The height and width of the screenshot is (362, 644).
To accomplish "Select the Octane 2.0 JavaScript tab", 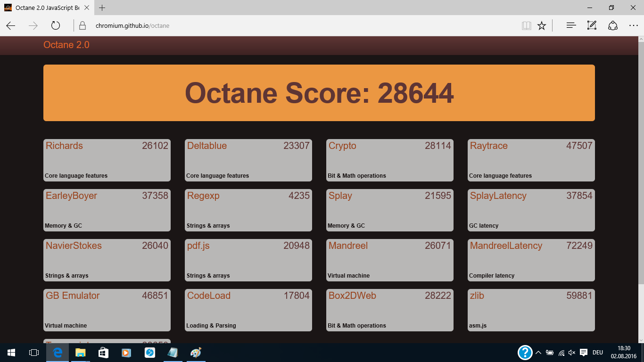I will coord(46,8).
